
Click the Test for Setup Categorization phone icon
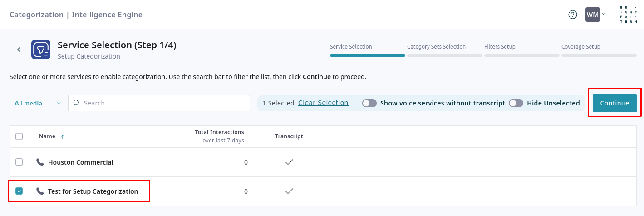click(x=40, y=191)
